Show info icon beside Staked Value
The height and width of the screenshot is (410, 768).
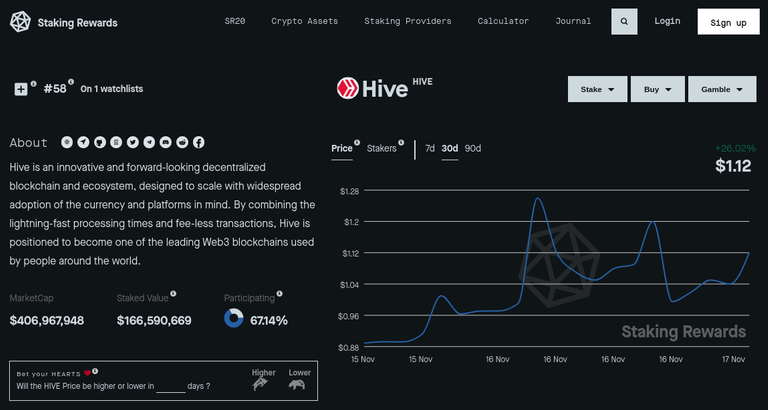[x=173, y=294]
